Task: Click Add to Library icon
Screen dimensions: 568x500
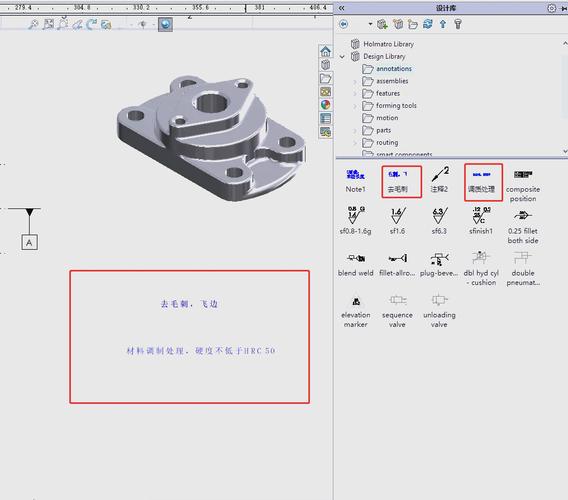Action: pos(382,24)
